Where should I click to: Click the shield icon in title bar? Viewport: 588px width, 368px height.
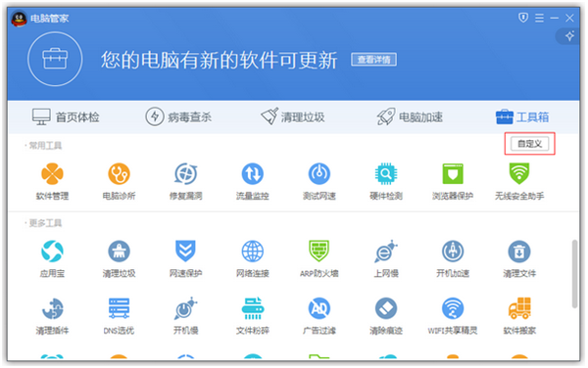coord(523,18)
